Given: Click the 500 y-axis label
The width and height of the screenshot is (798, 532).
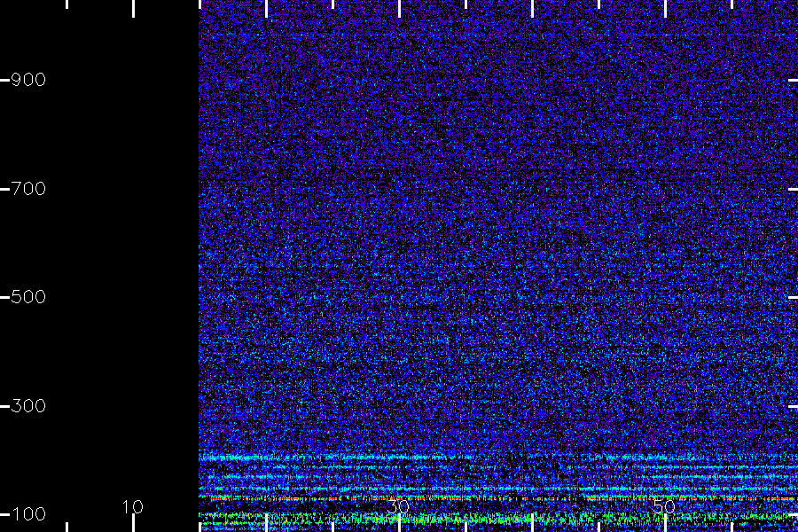Looking at the screenshot, I should tap(28, 297).
